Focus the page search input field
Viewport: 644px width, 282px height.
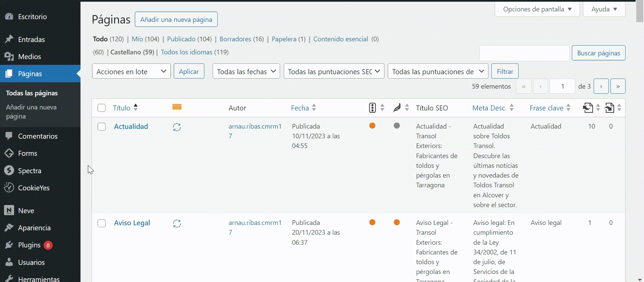(x=524, y=53)
